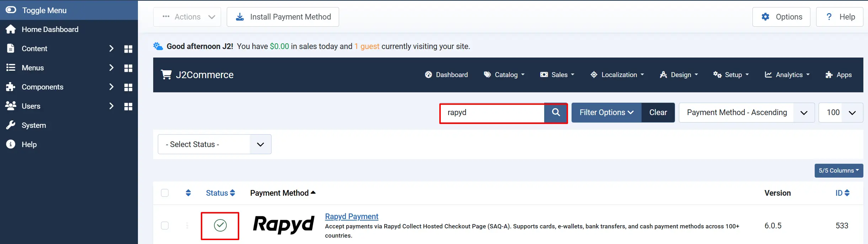Sort by the Payment Method column header
The image size is (868, 244).
283,193
